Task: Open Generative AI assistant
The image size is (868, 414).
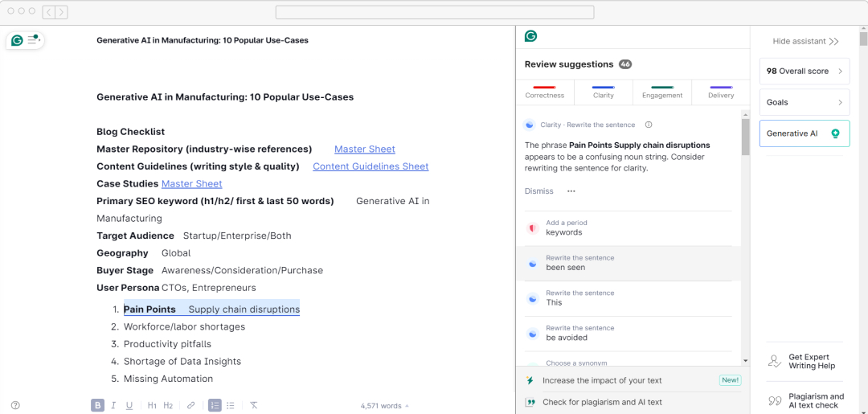Action: pyautogui.click(x=805, y=133)
